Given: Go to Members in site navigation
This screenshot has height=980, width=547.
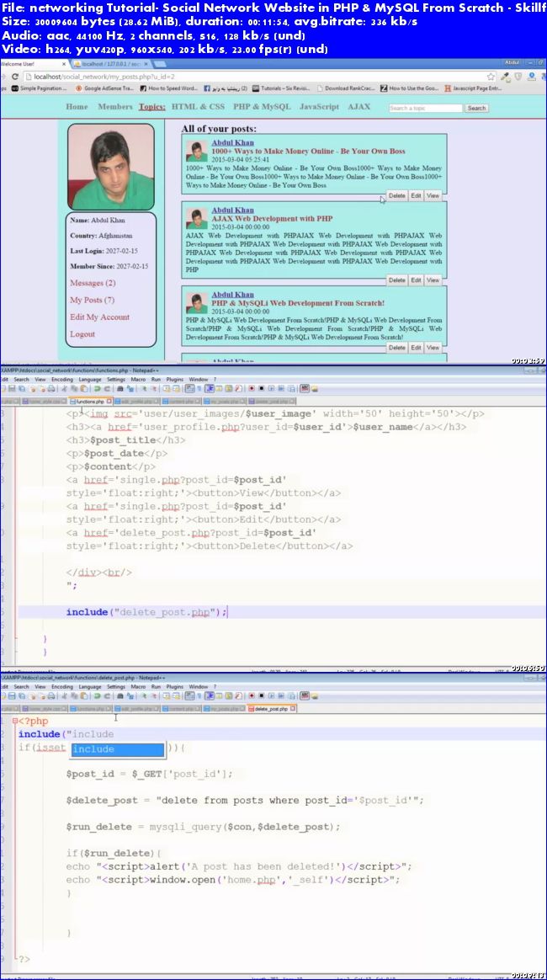Looking at the screenshot, I should click(x=115, y=107).
